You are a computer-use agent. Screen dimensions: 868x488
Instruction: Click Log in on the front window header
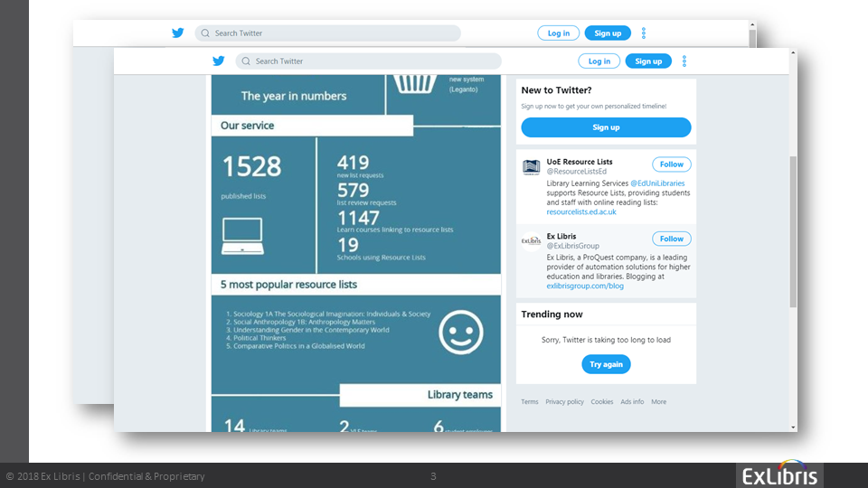[x=599, y=61]
